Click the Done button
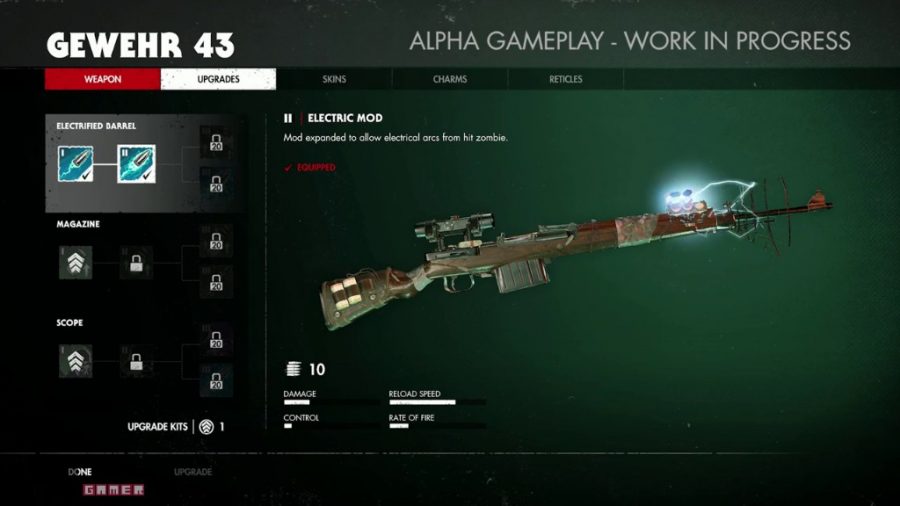Viewport: 900px width, 506px height. [80, 472]
